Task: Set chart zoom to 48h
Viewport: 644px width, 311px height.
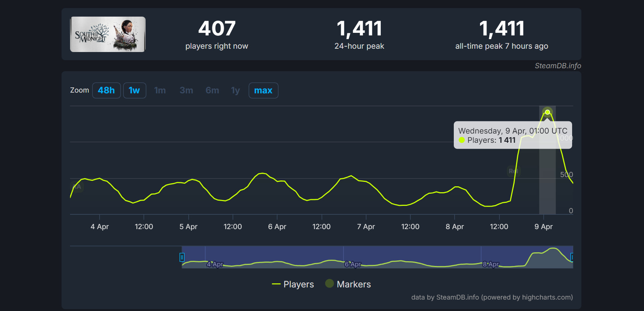Action: (x=106, y=90)
